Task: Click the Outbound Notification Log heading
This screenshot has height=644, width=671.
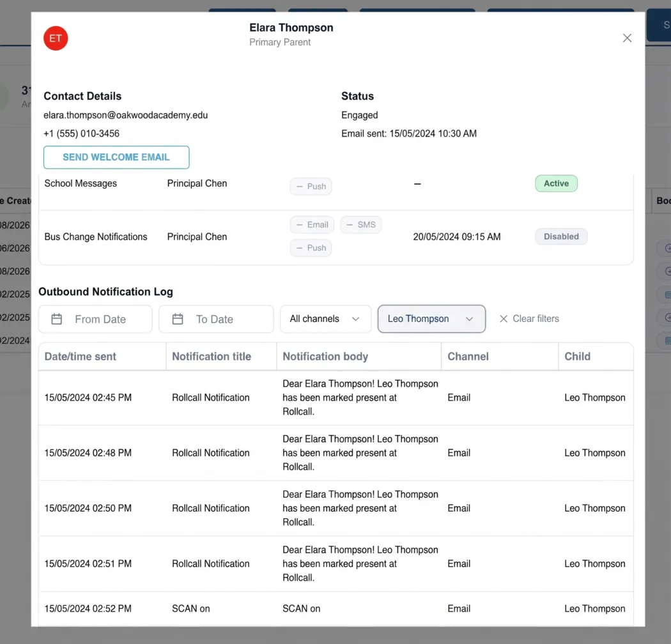Action: click(x=105, y=291)
